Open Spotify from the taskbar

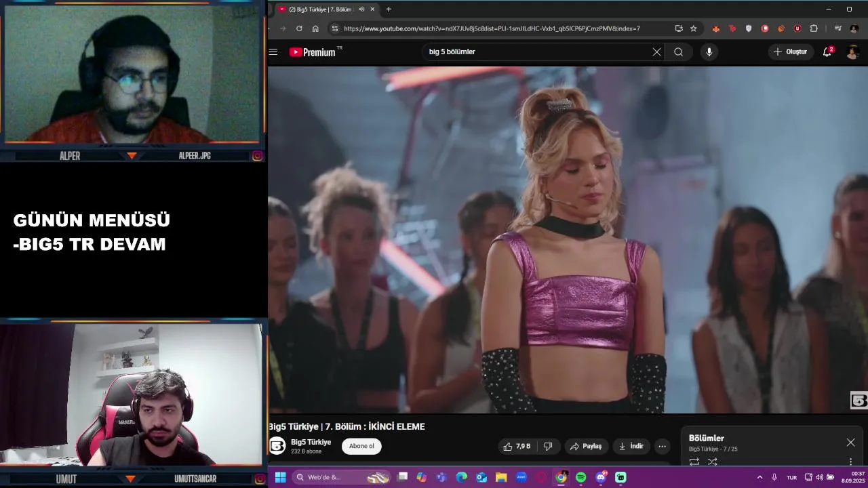point(581,477)
